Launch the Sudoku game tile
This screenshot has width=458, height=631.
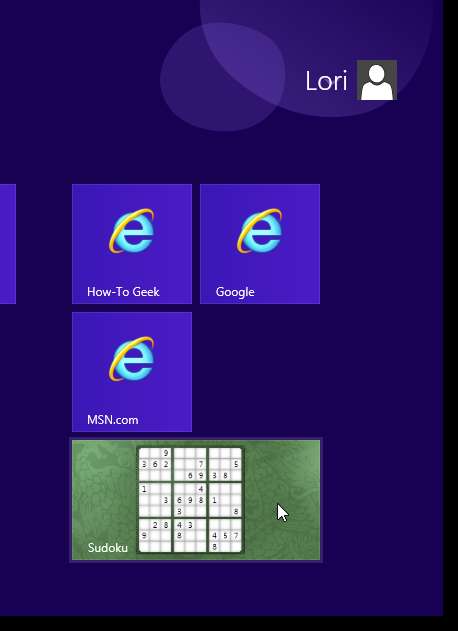[196, 500]
